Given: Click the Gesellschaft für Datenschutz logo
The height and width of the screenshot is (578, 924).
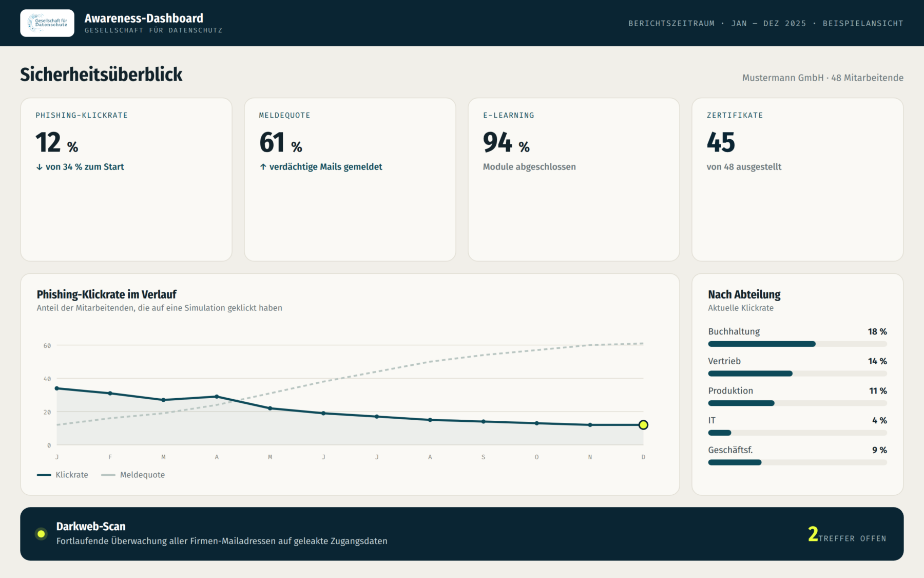Looking at the screenshot, I should [x=47, y=23].
